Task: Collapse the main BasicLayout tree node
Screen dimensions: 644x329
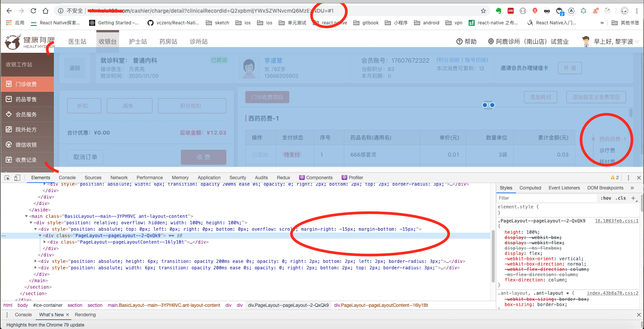Action: click(26, 216)
